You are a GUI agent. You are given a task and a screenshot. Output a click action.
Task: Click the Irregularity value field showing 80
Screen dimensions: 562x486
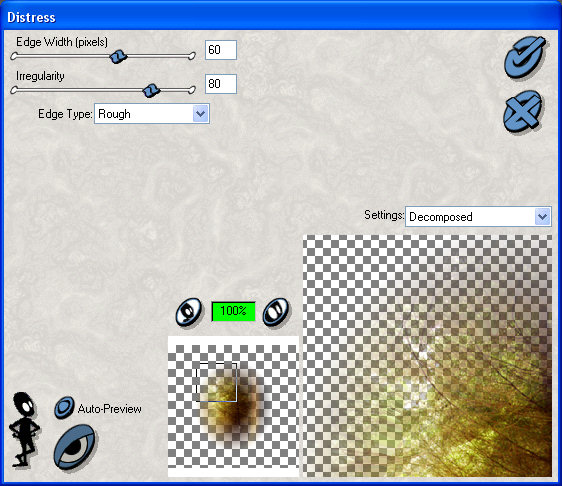coord(221,84)
